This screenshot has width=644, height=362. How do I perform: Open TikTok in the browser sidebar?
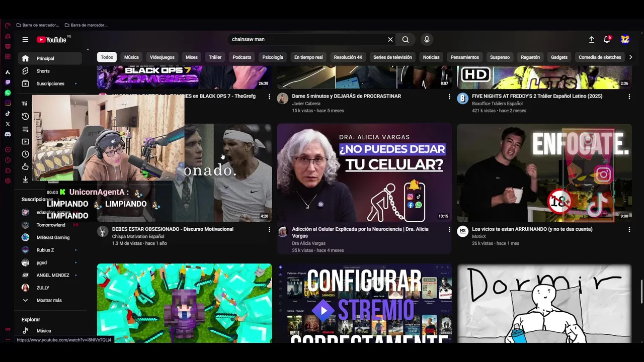8,114
